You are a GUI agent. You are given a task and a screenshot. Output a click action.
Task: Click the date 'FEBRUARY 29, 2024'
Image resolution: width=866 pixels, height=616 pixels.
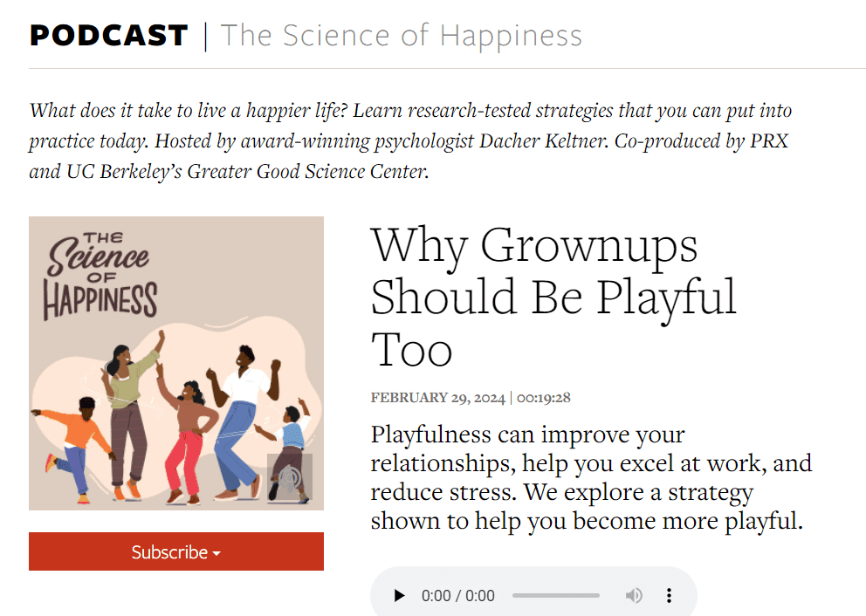click(x=438, y=398)
